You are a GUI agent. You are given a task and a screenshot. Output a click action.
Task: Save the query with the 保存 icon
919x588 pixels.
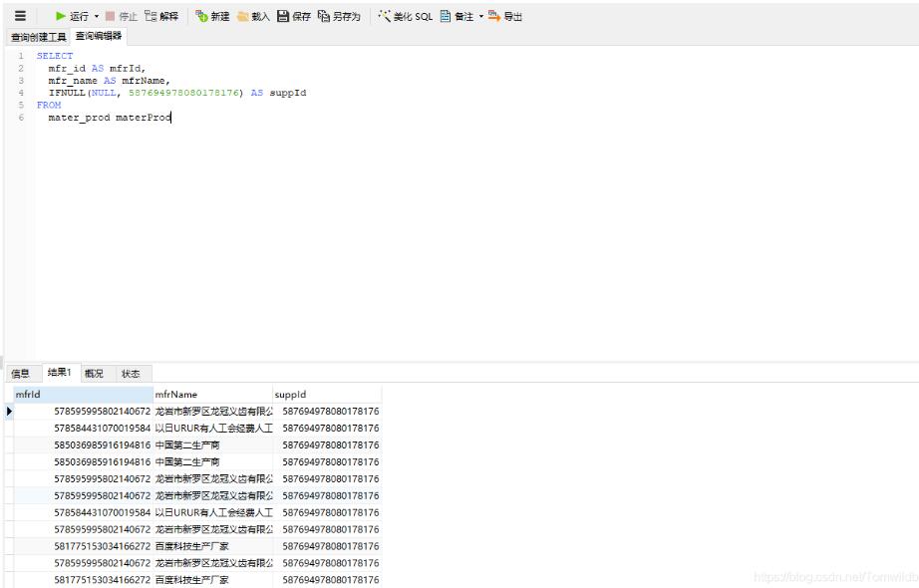point(292,15)
